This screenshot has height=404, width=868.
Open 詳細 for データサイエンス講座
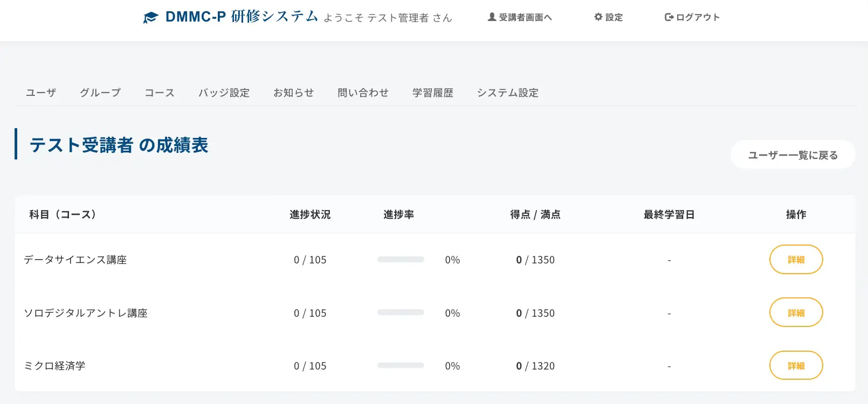point(796,260)
